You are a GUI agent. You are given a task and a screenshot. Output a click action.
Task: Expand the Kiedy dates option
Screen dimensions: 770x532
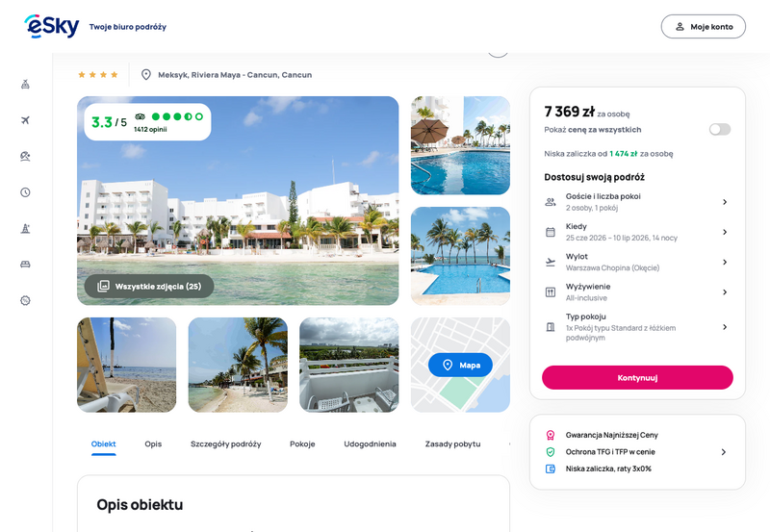pos(637,232)
